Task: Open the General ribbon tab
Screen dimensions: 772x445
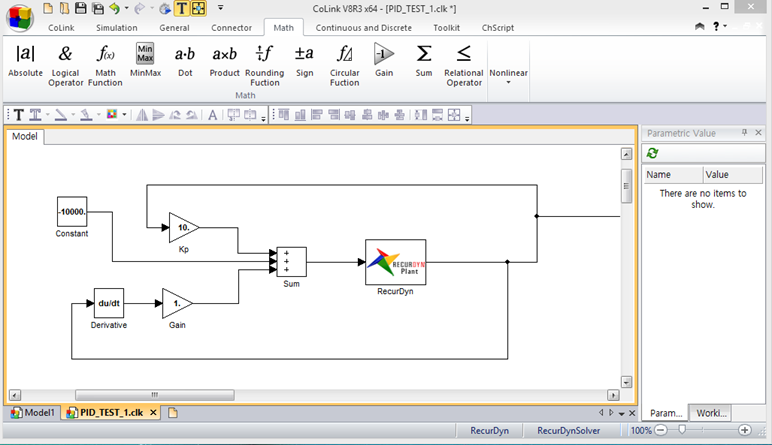Action: pyautogui.click(x=174, y=28)
